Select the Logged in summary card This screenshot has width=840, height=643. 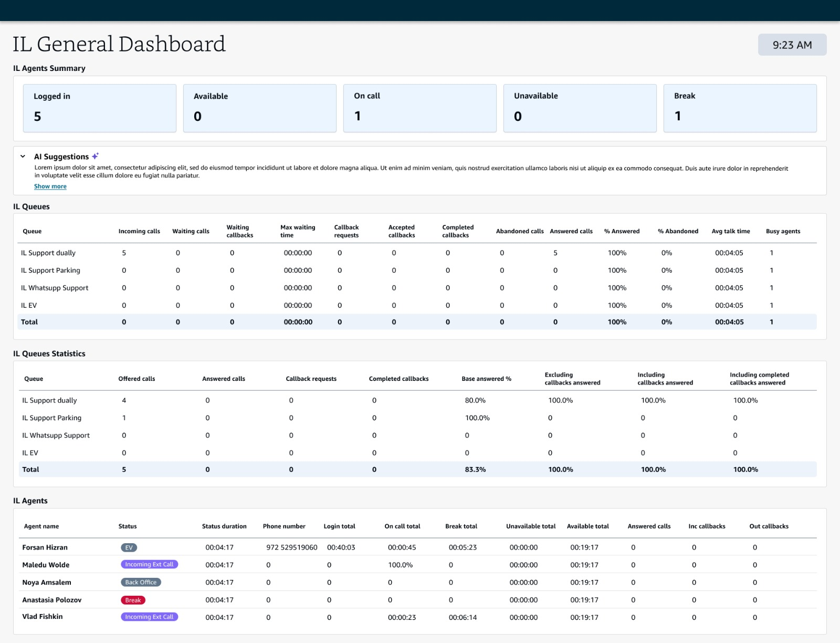pyautogui.click(x=100, y=108)
